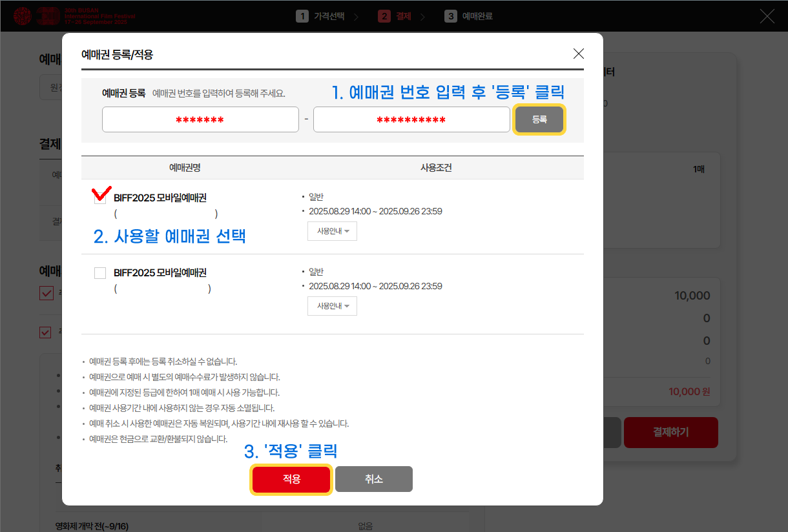The image size is (788, 532).
Task: Expand 사용안내 dropdown for second 예매권
Action: click(332, 306)
